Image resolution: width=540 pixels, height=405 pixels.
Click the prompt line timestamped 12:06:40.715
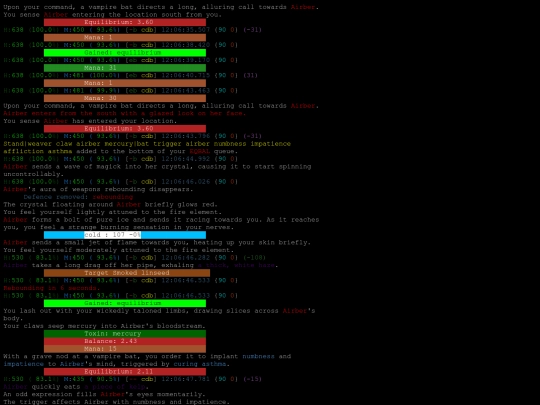coord(131,75)
